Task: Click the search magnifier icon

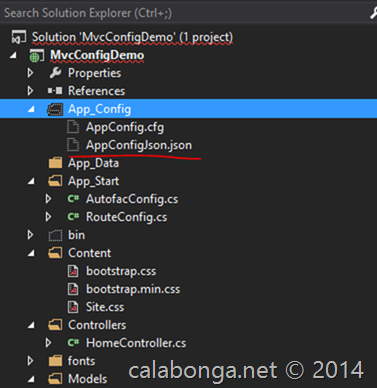Action: pos(373,13)
